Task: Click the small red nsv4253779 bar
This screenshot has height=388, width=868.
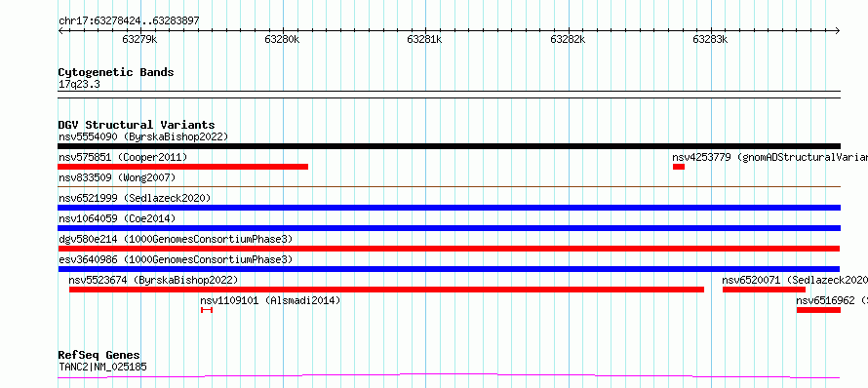Action: (679, 167)
